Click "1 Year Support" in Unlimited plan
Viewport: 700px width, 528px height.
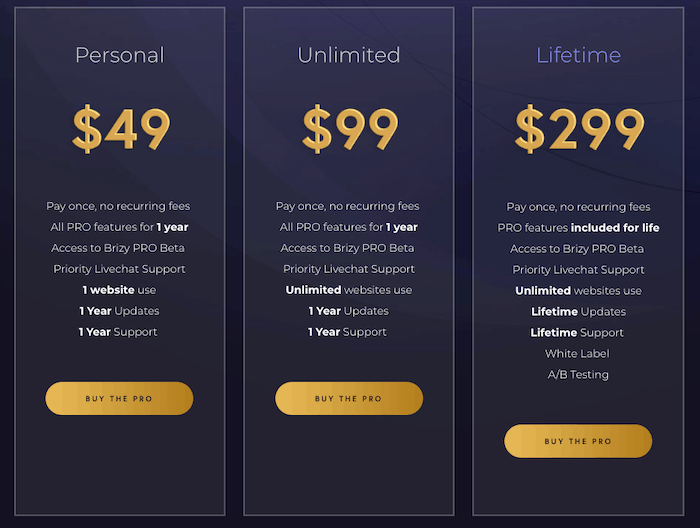pos(349,332)
